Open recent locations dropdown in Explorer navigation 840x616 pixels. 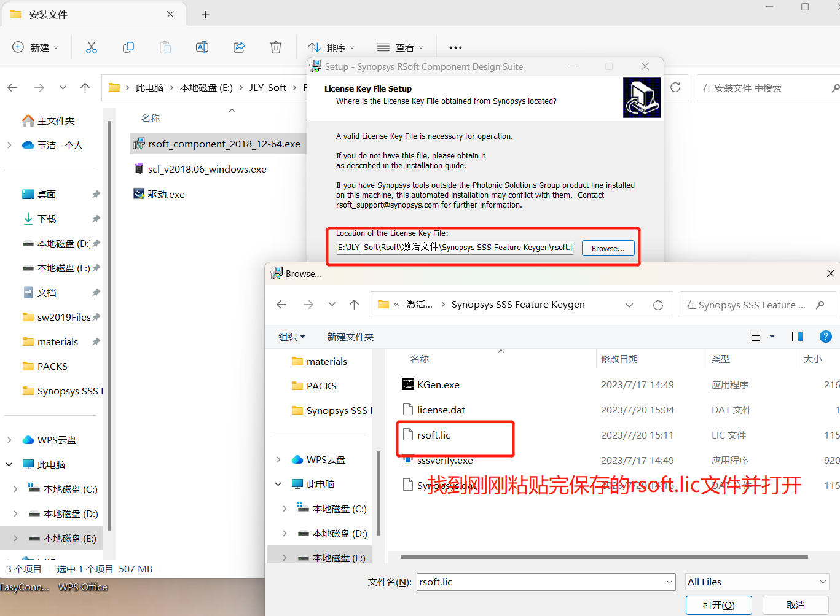pos(63,88)
